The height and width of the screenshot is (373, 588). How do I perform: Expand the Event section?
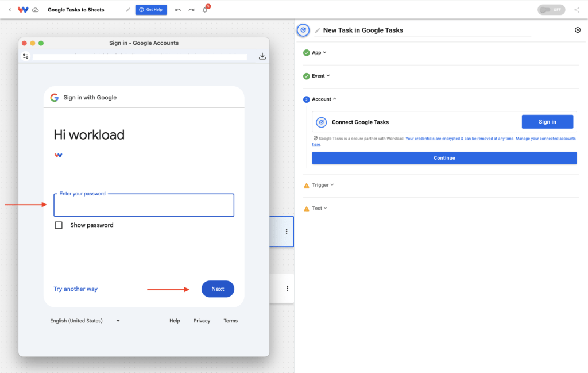pos(320,76)
